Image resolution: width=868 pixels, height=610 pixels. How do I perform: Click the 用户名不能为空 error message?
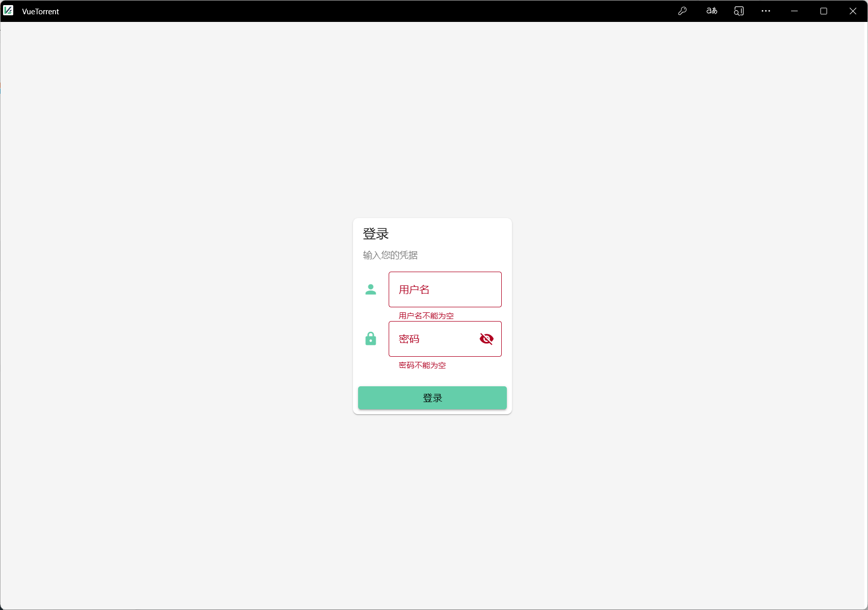tap(426, 315)
